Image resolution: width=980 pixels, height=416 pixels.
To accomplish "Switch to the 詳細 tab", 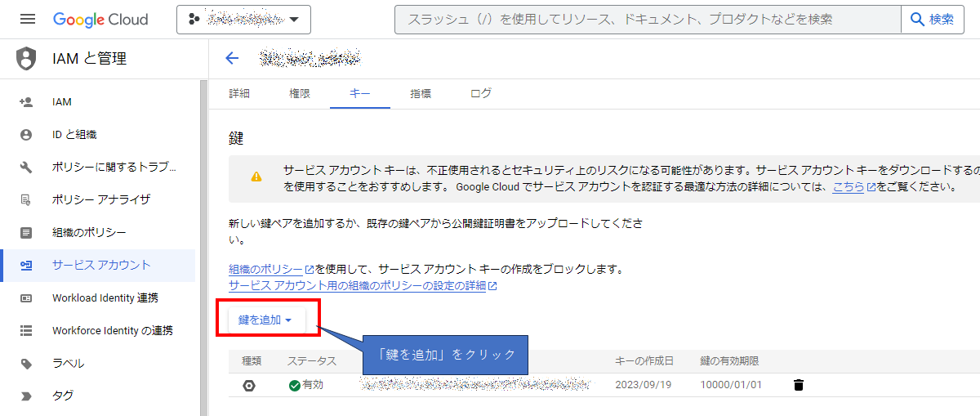I will pyautogui.click(x=239, y=93).
